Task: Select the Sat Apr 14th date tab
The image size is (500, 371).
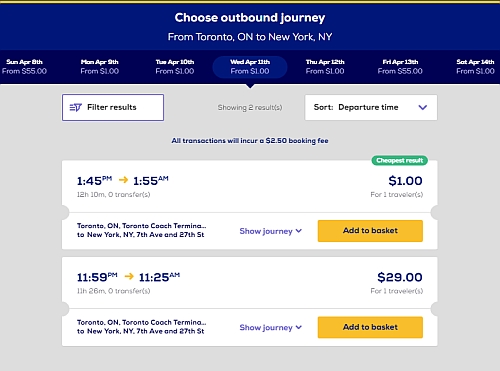Action: [475, 66]
